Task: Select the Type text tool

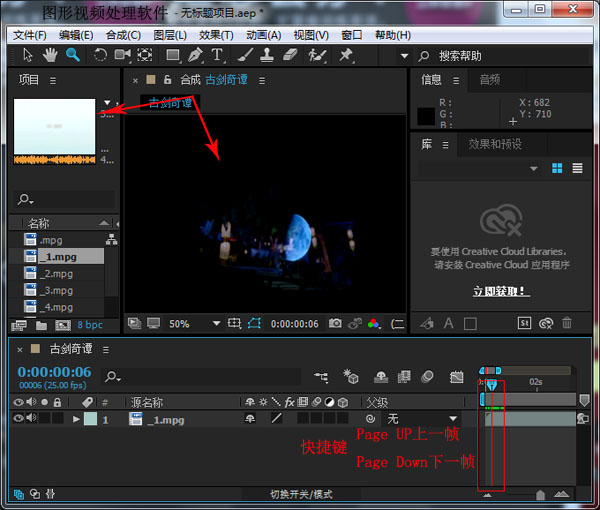Action: (x=217, y=55)
